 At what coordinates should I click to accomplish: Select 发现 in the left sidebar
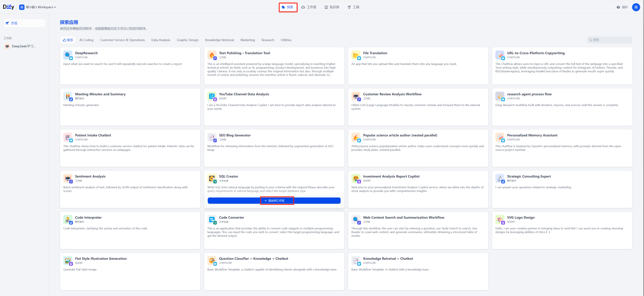coord(24,23)
